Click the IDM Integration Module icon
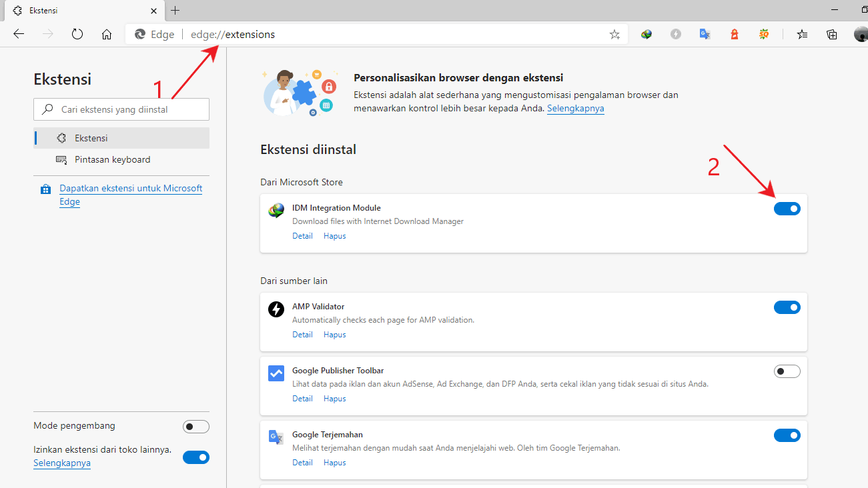Viewport: 868px width, 488px height. tap(276, 211)
